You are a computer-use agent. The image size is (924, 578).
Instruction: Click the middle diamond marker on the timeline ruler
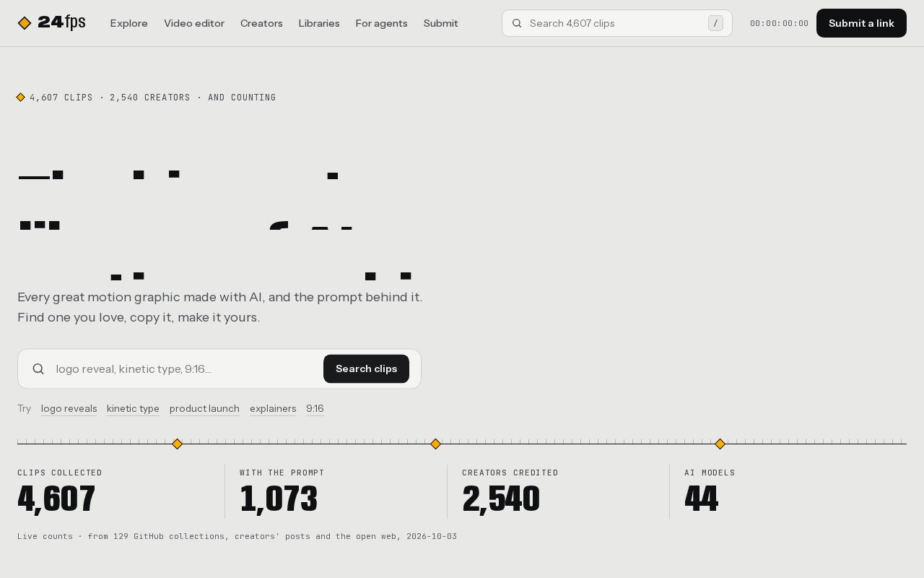pyautogui.click(x=435, y=444)
